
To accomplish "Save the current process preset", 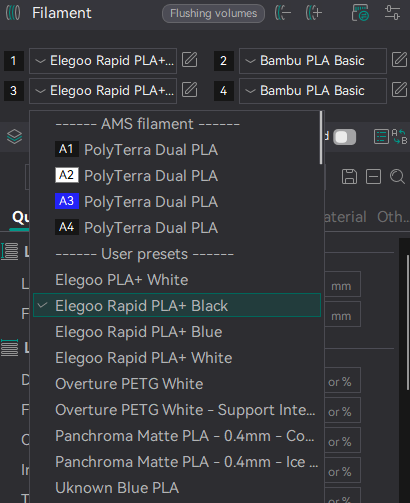I will click(349, 176).
